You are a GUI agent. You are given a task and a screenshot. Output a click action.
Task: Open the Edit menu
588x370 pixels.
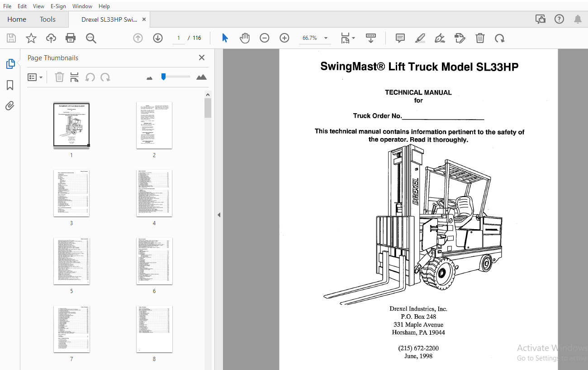(22, 6)
